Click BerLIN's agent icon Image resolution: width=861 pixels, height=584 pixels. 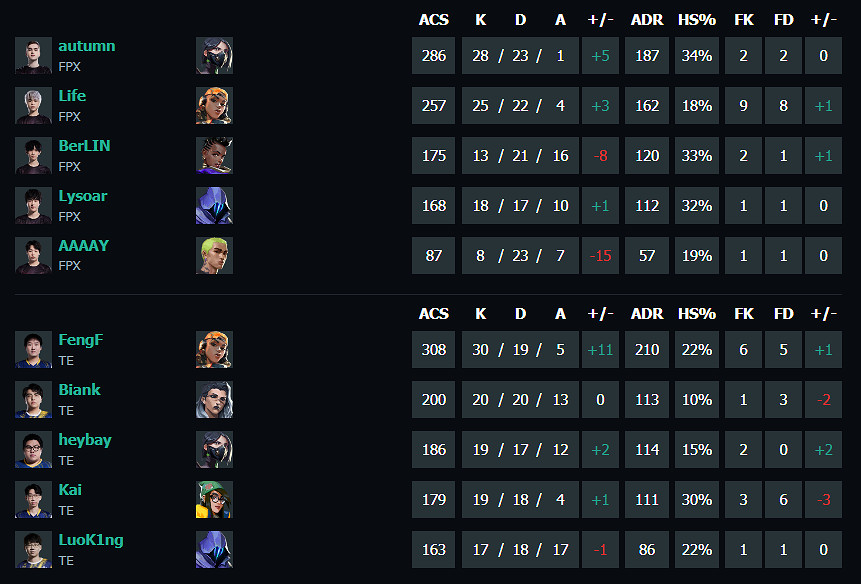(x=214, y=156)
